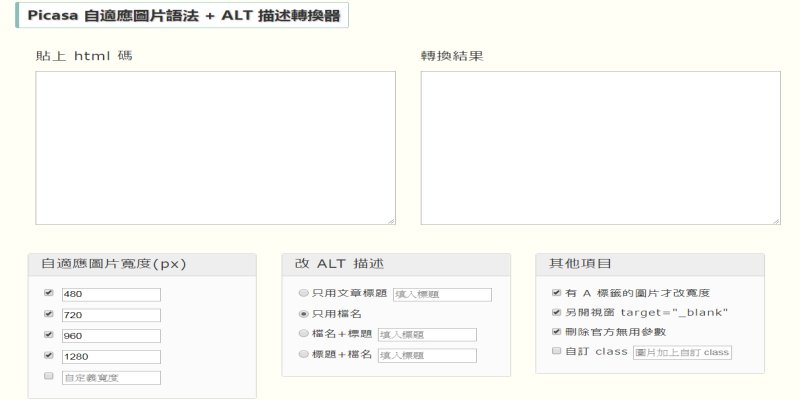Click the 貼上 html 碼 textarea

pyautogui.click(x=215, y=148)
